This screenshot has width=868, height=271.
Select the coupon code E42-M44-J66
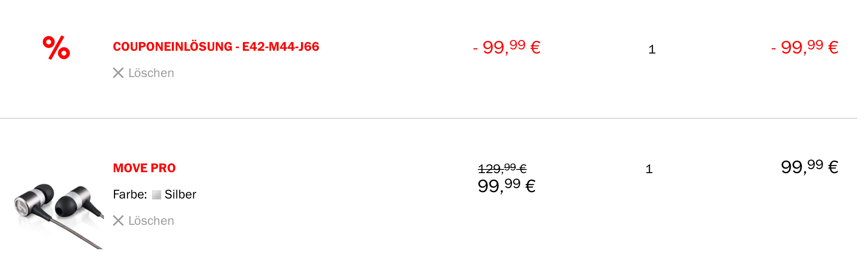click(281, 47)
